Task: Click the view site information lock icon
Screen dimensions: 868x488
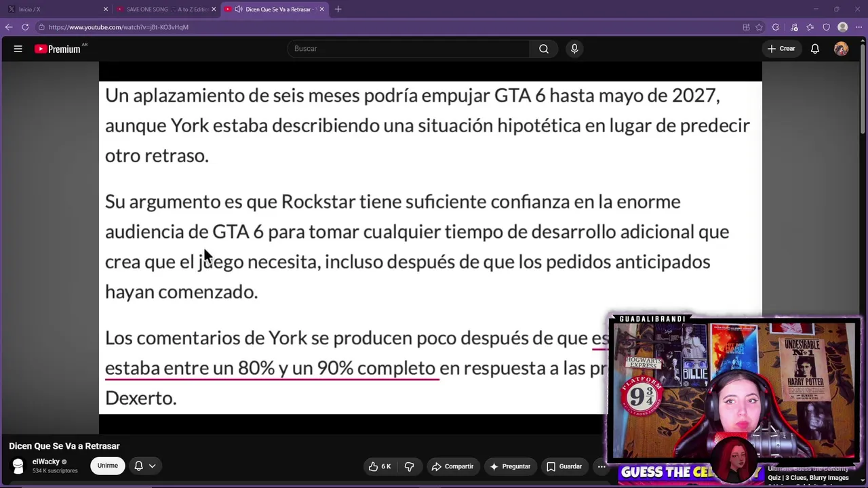Action: point(41,27)
